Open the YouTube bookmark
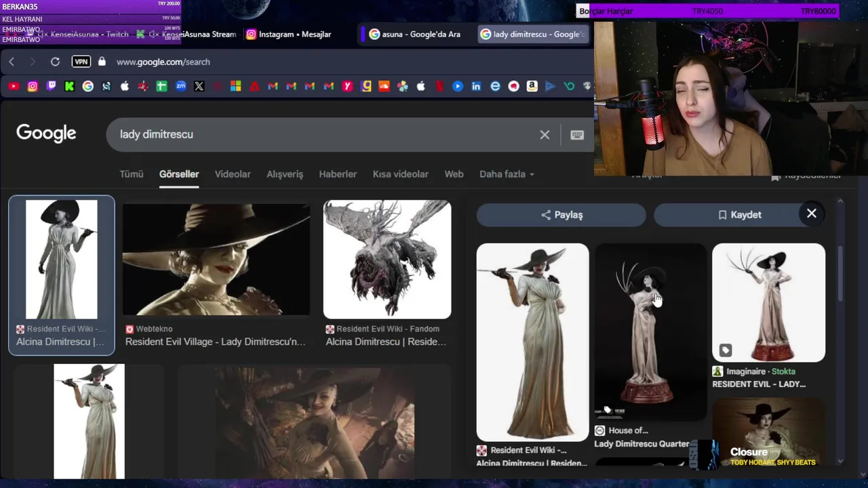The width and height of the screenshot is (868, 488). [14, 86]
